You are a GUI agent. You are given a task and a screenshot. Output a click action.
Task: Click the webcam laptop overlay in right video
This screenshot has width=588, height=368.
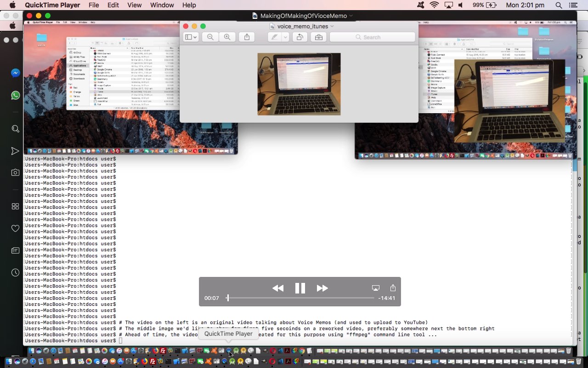point(510,101)
